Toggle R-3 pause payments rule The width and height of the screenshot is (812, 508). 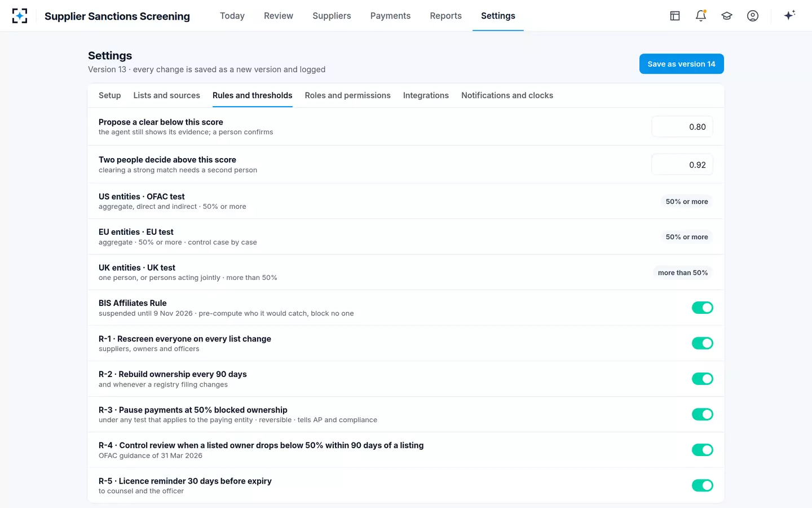[703, 414]
